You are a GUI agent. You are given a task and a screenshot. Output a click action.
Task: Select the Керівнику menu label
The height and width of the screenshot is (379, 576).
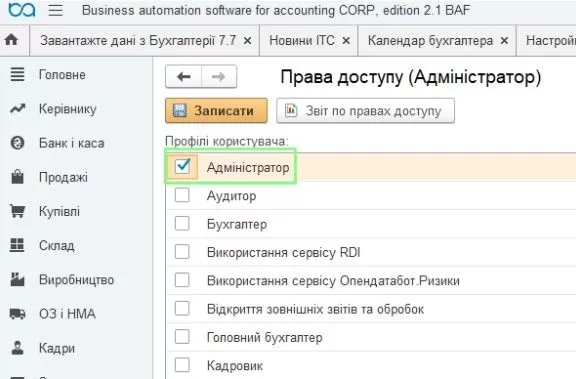pos(68,109)
